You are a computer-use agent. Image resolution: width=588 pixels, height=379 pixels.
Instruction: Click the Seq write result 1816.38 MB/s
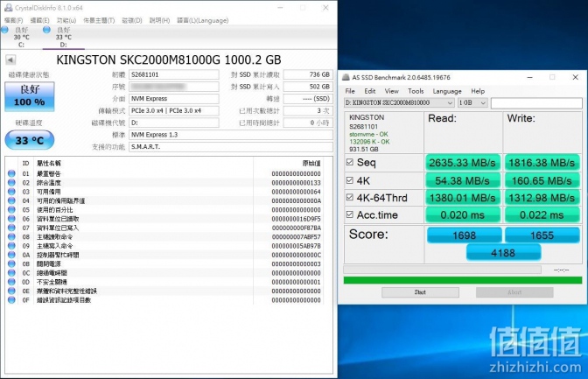[542, 163]
